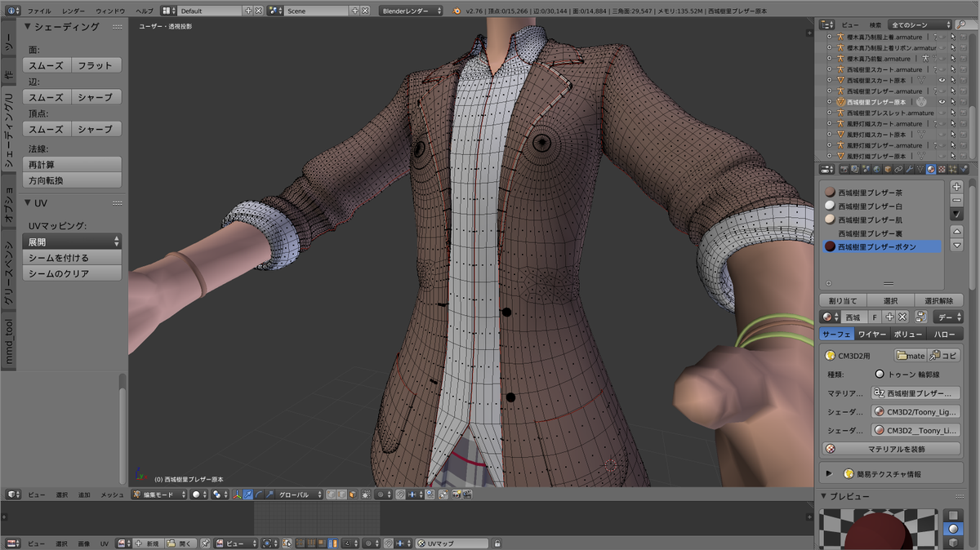Open the 全てのシーン outliner filter dropdown
980x550 pixels.
(920, 25)
